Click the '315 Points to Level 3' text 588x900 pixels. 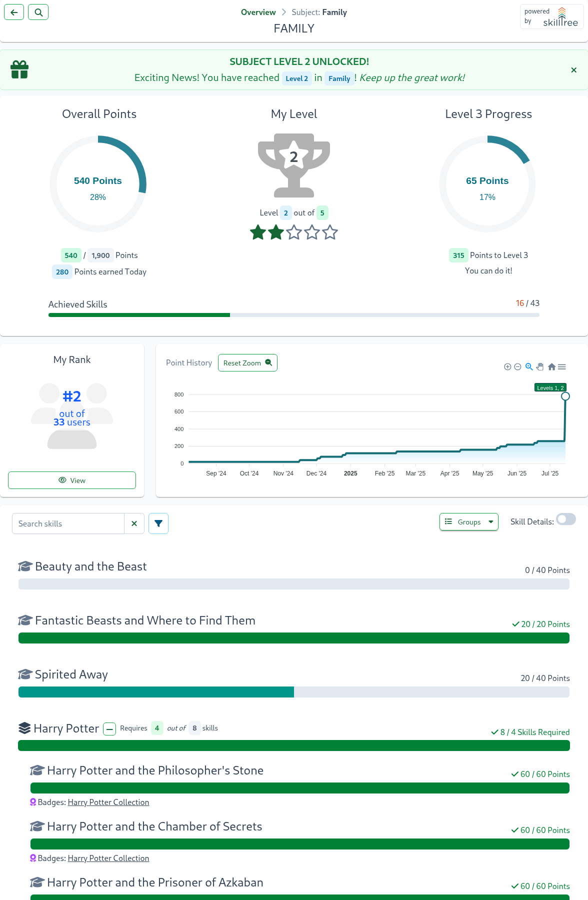pos(488,255)
